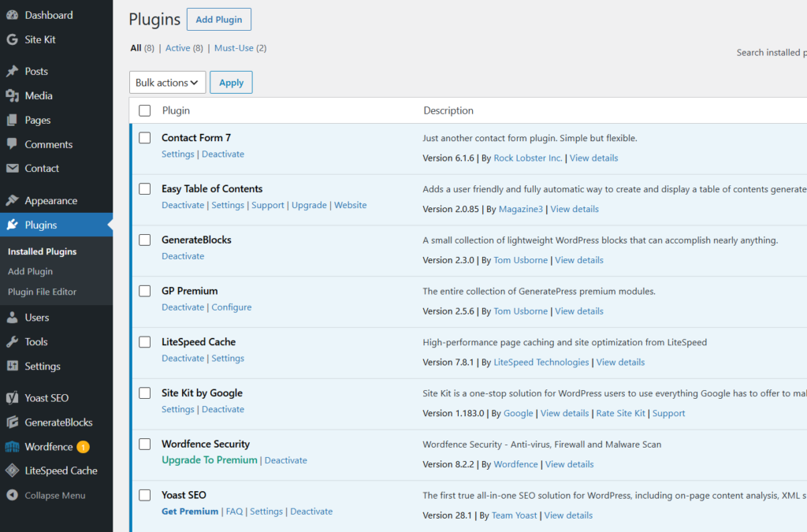Open Add Plugin submenu item in sidebar
The height and width of the screenshot is (532, 807).
(x=31, y=271)
